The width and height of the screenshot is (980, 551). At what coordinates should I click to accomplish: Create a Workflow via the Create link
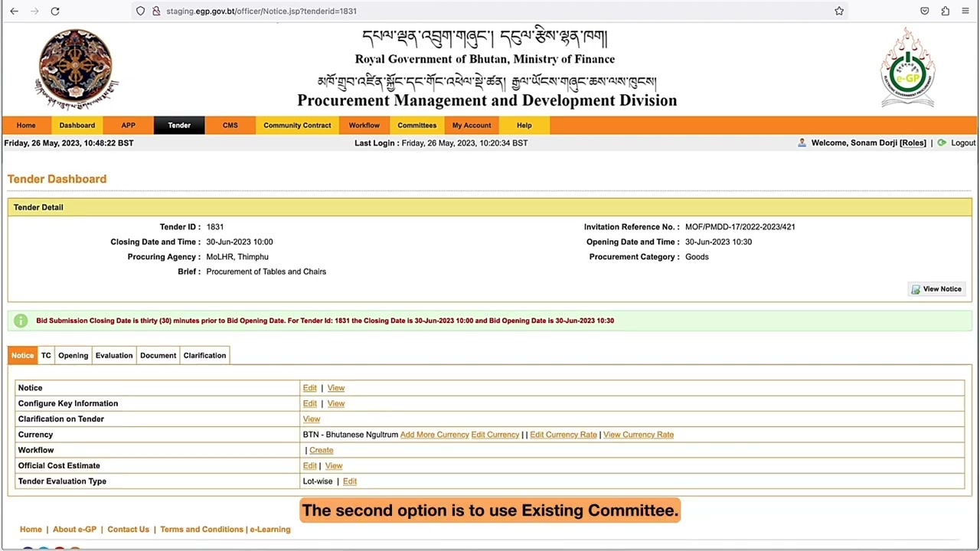coord(322,450)
